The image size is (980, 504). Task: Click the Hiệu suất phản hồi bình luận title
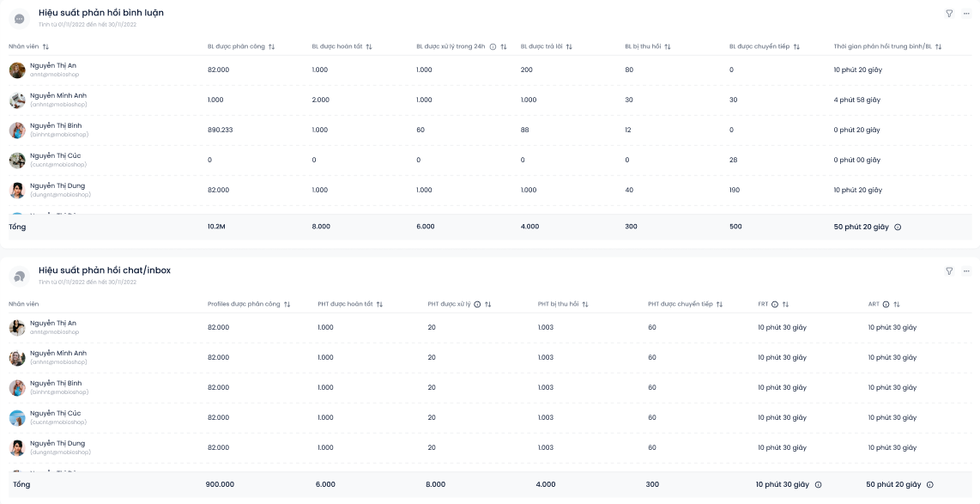click(x=101, y=13)
